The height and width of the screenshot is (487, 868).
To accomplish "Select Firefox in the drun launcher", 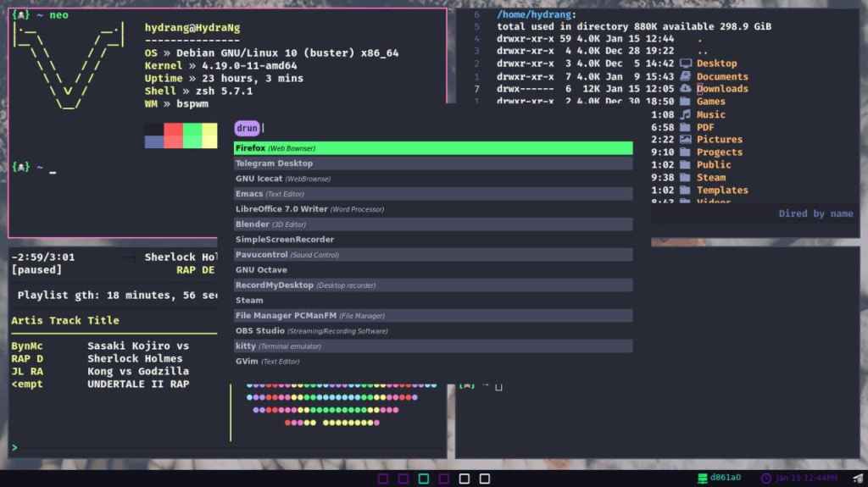I will (x=432, y=148).
